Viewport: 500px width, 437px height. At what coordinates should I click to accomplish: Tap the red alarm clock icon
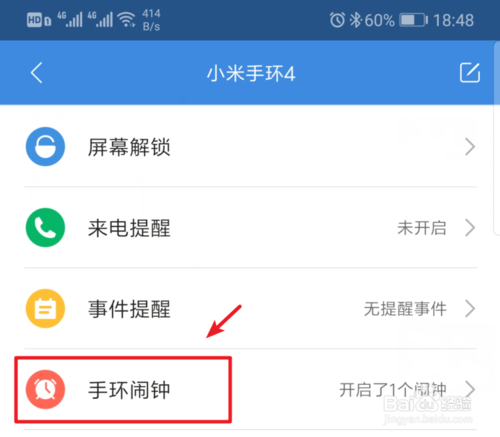coord(45,389)
